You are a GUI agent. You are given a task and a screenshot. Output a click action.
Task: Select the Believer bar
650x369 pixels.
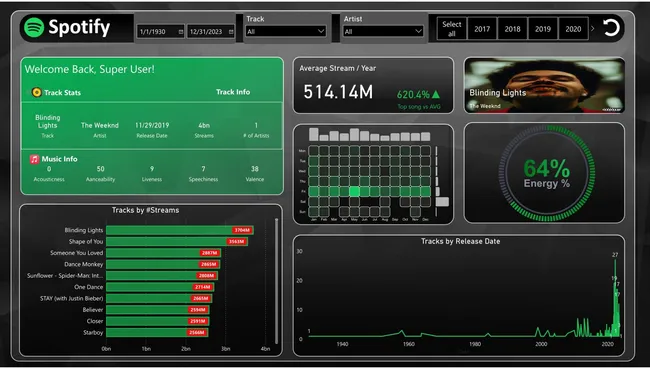point(158,310)
